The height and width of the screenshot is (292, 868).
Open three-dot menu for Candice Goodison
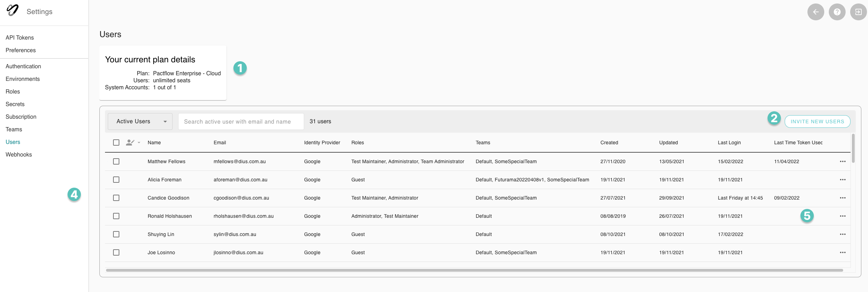(842, 198)
